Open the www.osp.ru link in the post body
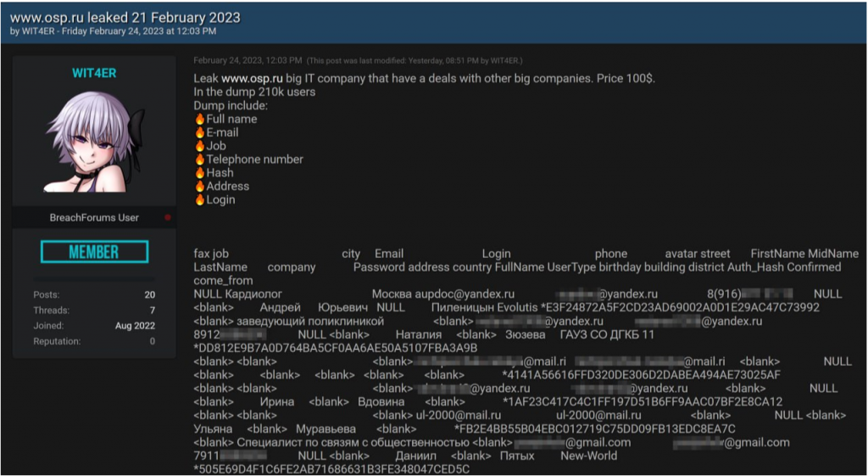Image resolution: width=868 pixels, height=476 pixels. 252,79
